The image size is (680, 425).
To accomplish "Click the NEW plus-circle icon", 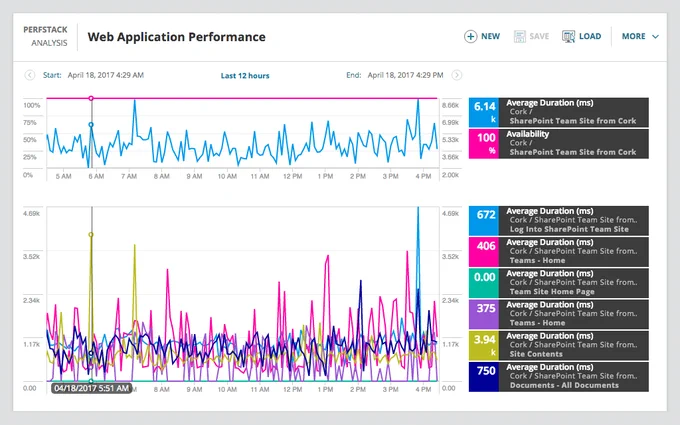I will (x=471, y=36).
